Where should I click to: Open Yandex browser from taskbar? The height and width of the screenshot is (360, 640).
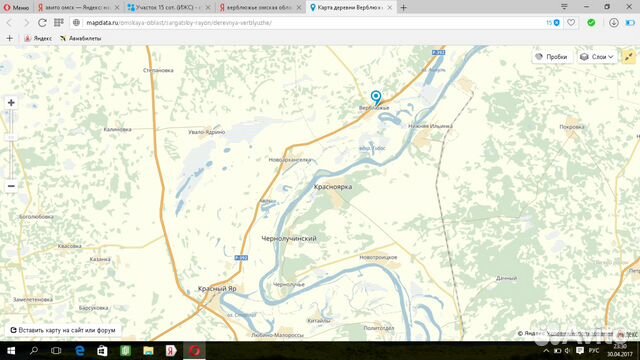[171, 351]
